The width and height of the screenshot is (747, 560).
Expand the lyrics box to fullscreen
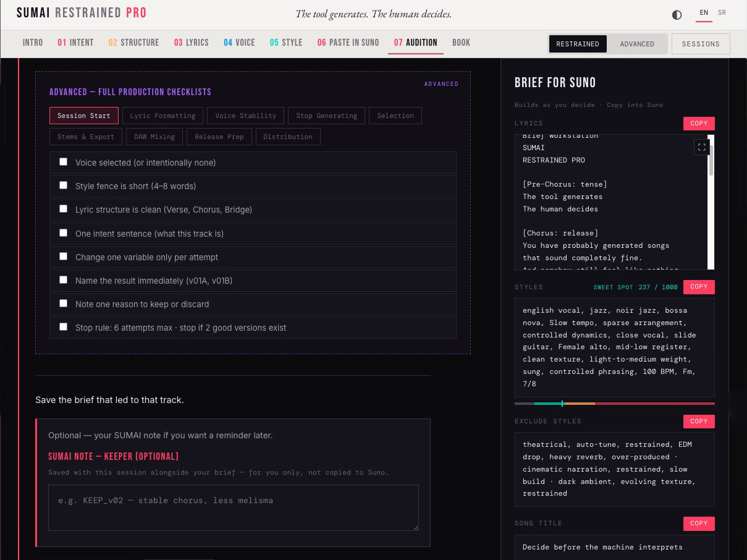click(x=701, y=147)
